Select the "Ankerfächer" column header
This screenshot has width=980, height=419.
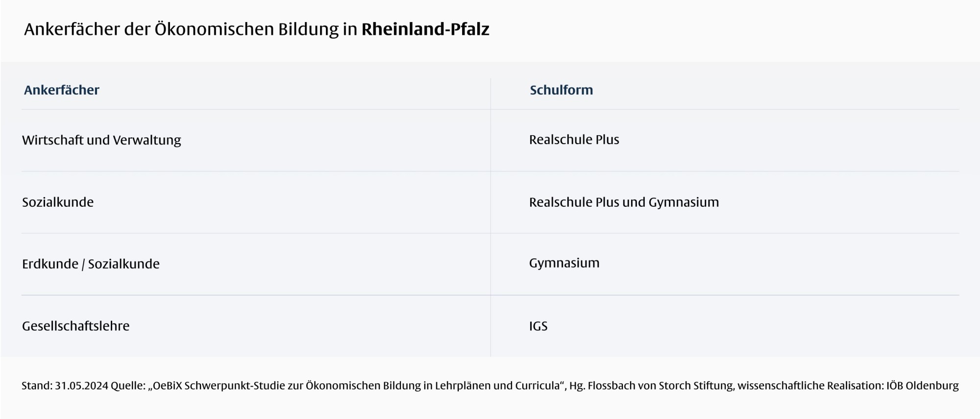(x=62, y=90)
